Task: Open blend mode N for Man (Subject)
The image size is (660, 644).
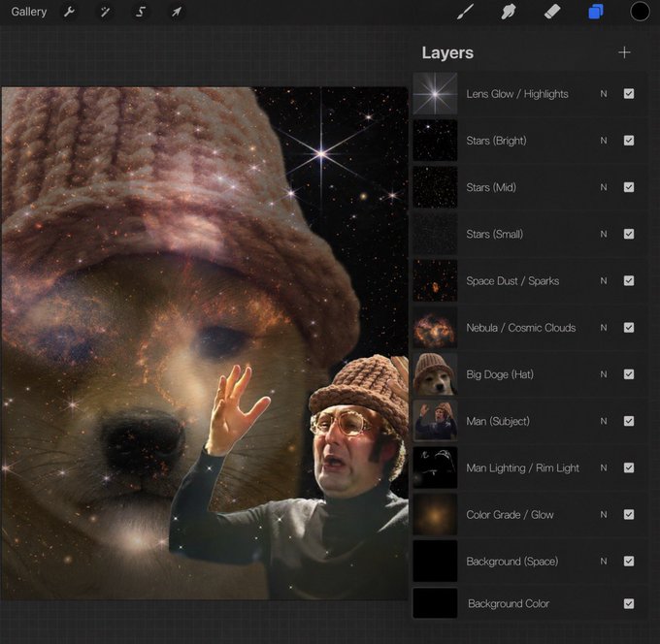Action: tap(604, 421)
